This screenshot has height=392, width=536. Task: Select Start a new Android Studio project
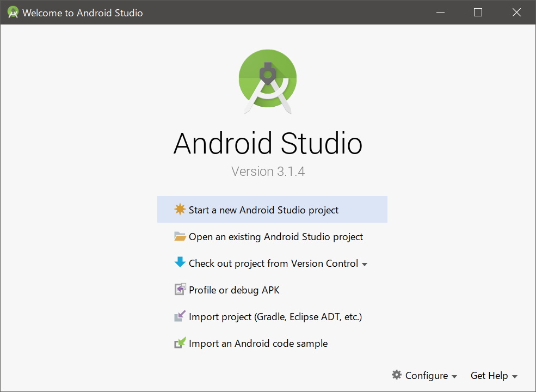coord(263,209)
